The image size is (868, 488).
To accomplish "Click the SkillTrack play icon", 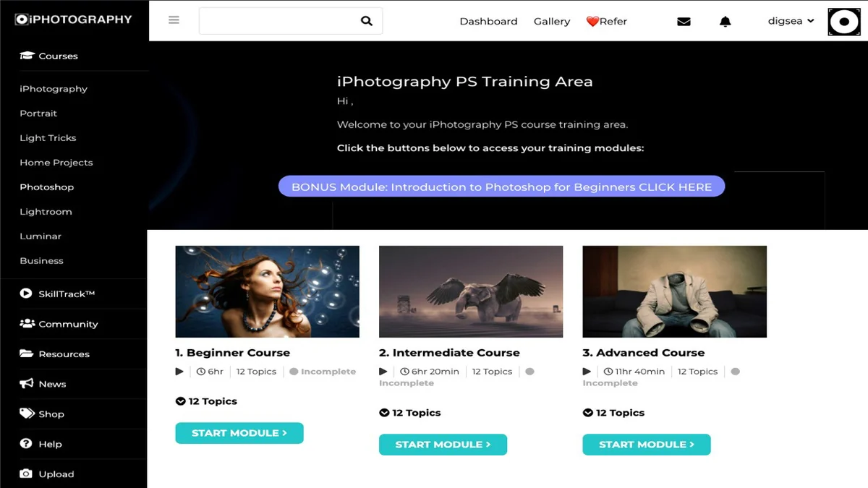I will (x=26, y=294).
